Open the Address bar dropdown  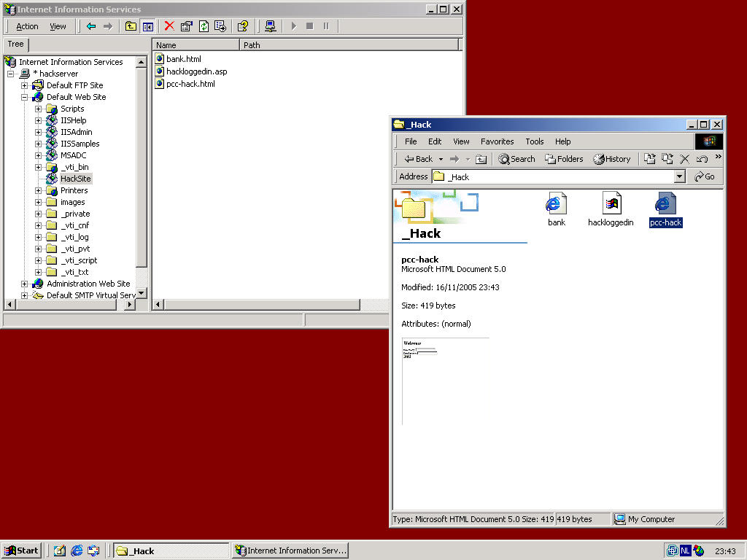coord(680,177)
